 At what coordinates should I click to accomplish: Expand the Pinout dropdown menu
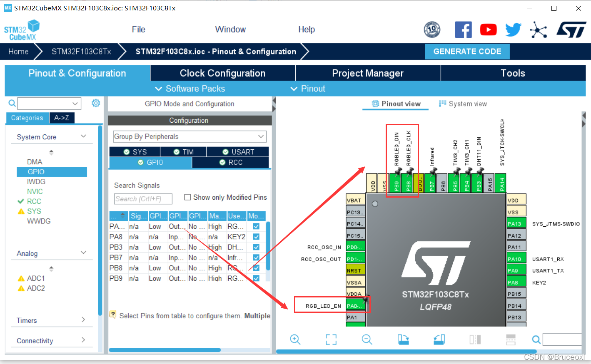pyautogui.click(x=308, y=89)
